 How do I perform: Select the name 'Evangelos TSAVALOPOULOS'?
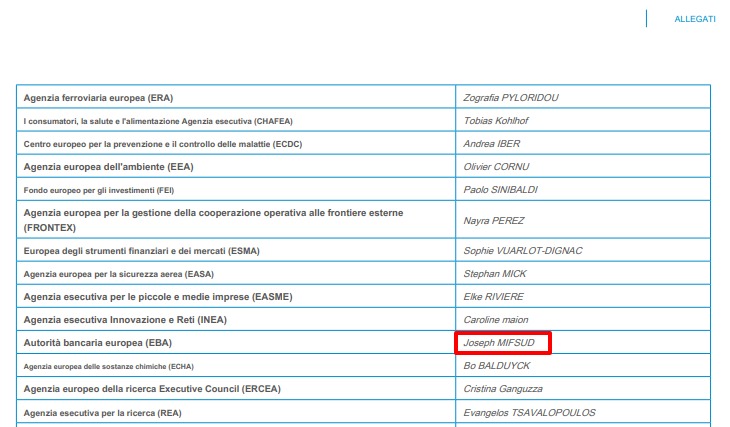tap(529, 413)
